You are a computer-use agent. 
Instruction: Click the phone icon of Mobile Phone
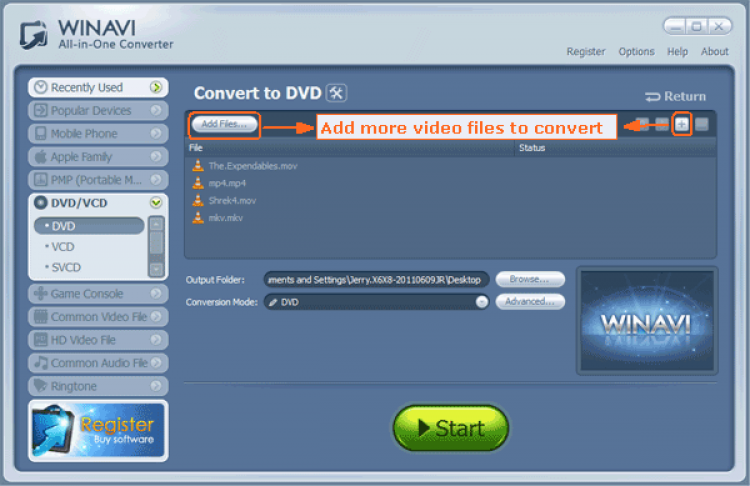click(x=41, y=133)
